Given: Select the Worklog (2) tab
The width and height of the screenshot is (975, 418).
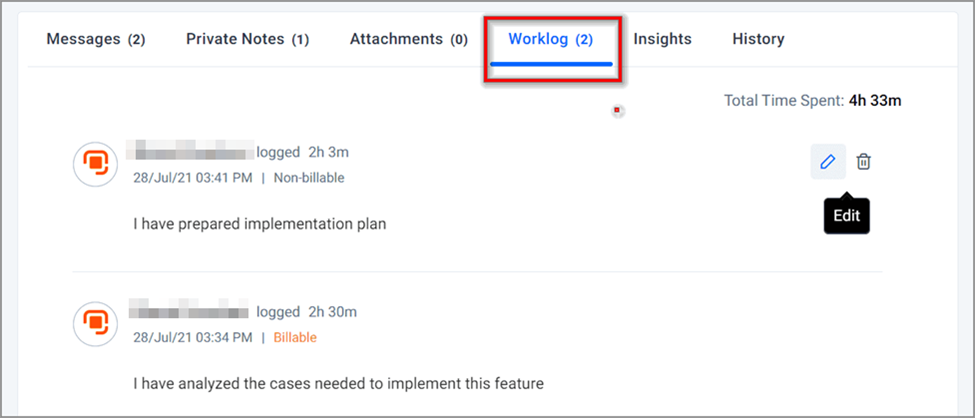Looking at the screenshot, I should click(x=551, y=39).
